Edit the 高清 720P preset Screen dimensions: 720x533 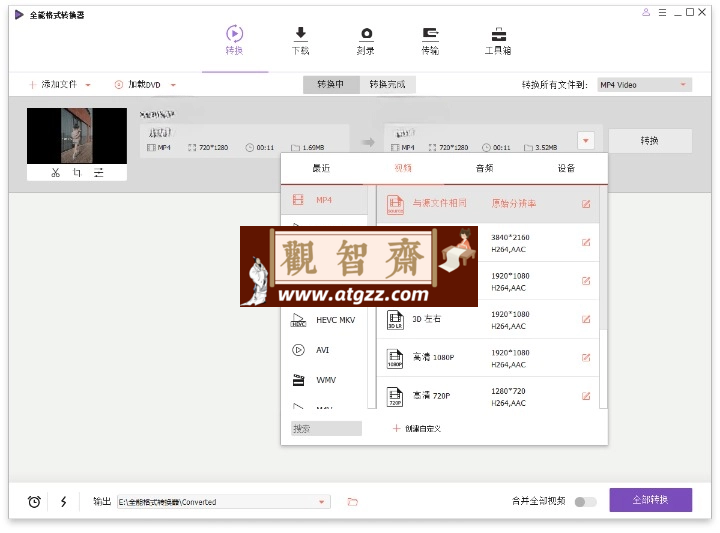[x=586, y=396]
